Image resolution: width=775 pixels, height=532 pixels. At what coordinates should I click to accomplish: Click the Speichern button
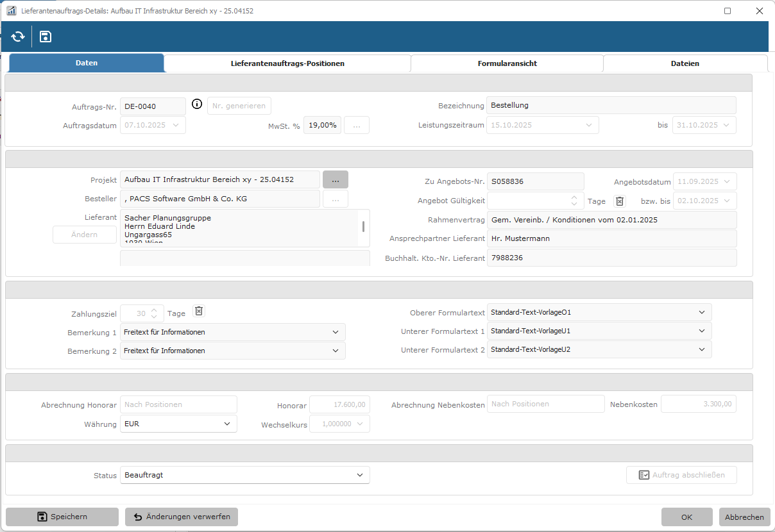62,517
